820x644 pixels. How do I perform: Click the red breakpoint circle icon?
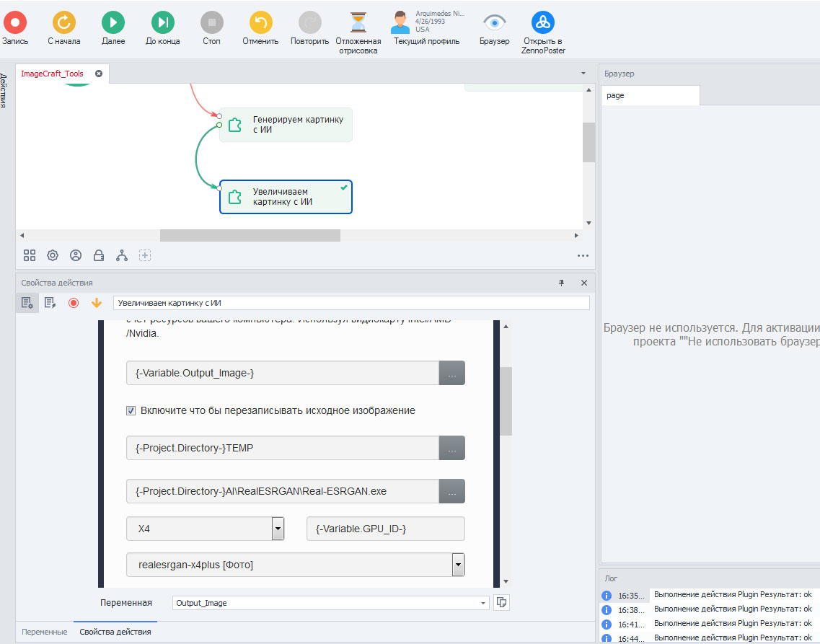point(73,303)
